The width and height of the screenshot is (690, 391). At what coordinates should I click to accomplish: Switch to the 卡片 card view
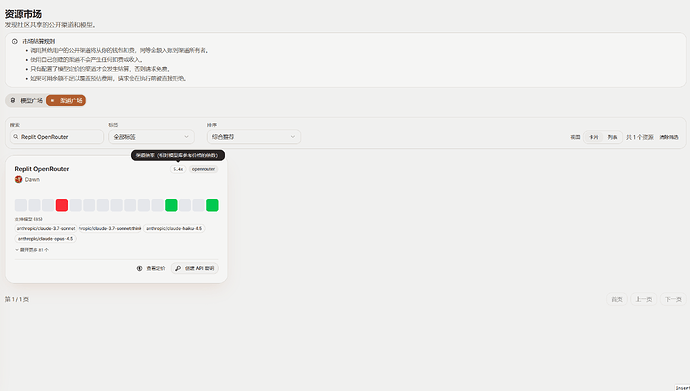pos(594,137)
